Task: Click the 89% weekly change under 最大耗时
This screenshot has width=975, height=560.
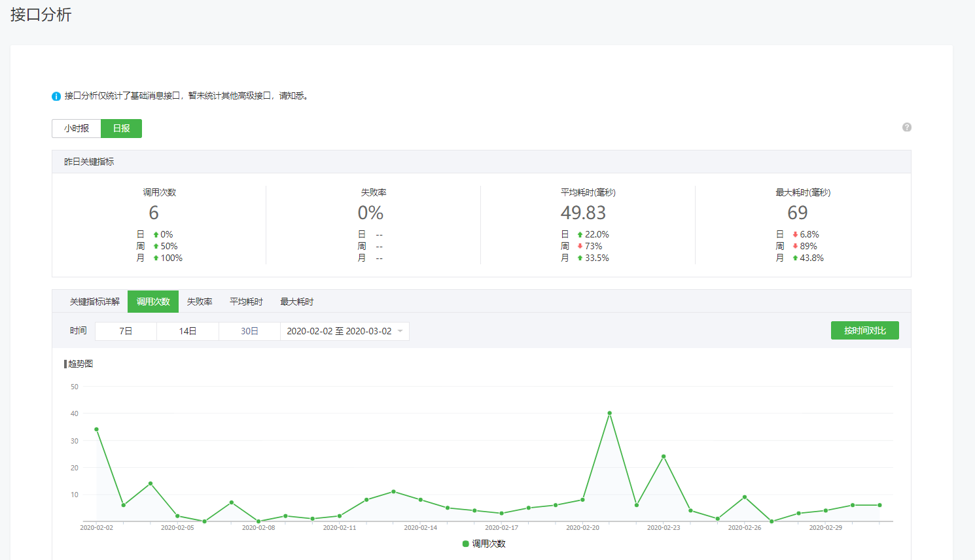Action: 808,246
